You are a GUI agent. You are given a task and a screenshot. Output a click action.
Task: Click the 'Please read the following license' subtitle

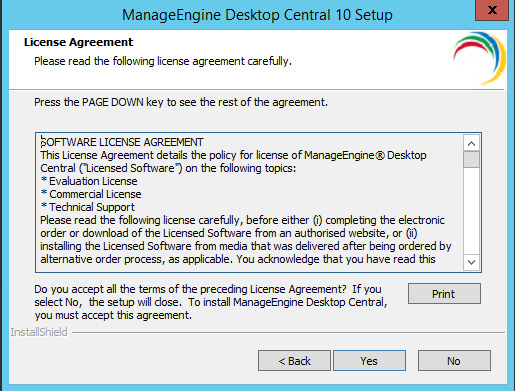pyautogui.click(x=163, y=61)
